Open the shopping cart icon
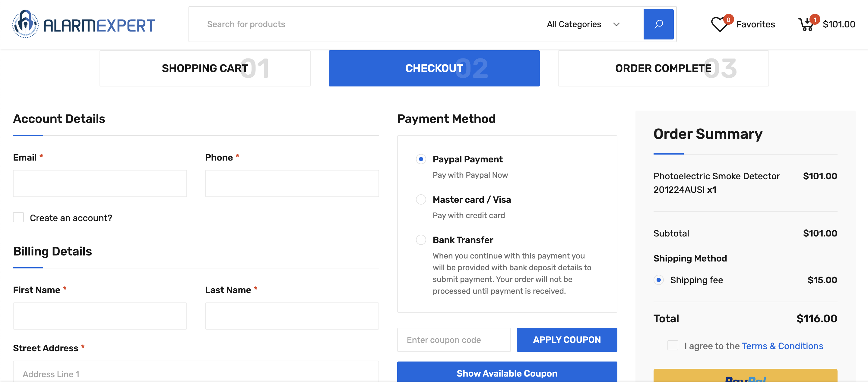The image size is (868, 382). (x=806, y=24)
